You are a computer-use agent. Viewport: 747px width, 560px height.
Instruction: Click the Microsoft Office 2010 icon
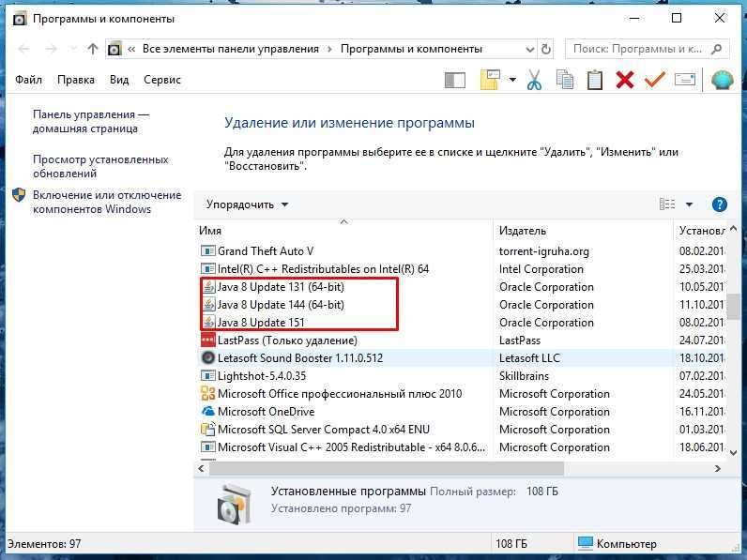coord(208,393)
